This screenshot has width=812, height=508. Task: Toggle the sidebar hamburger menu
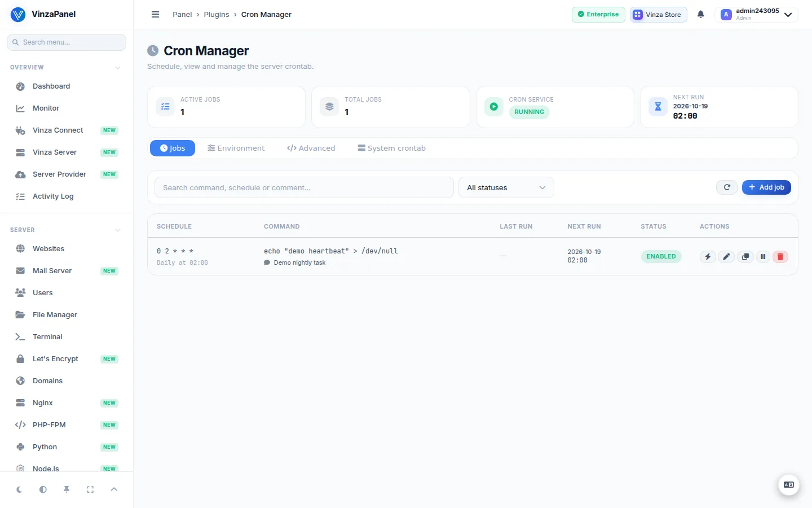[x=156, y=15]
